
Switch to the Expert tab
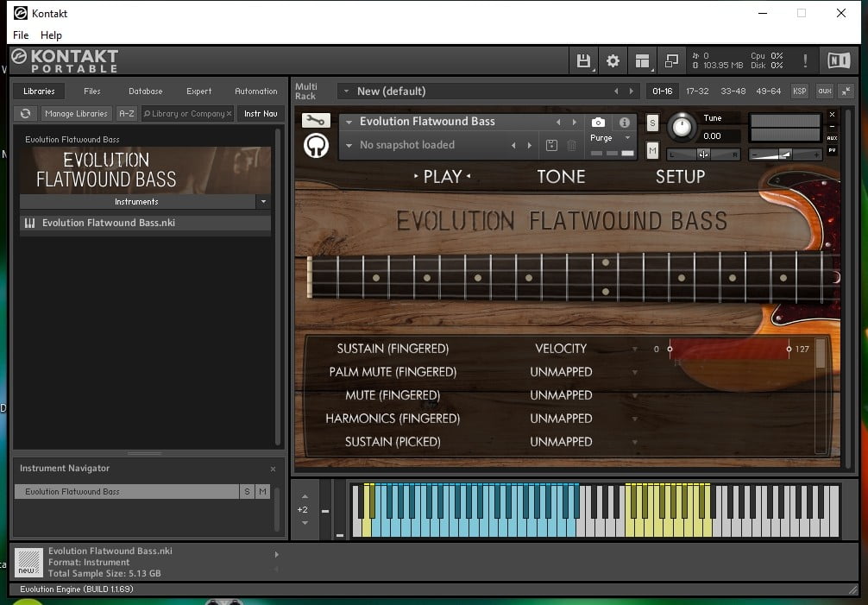(198, 91)
